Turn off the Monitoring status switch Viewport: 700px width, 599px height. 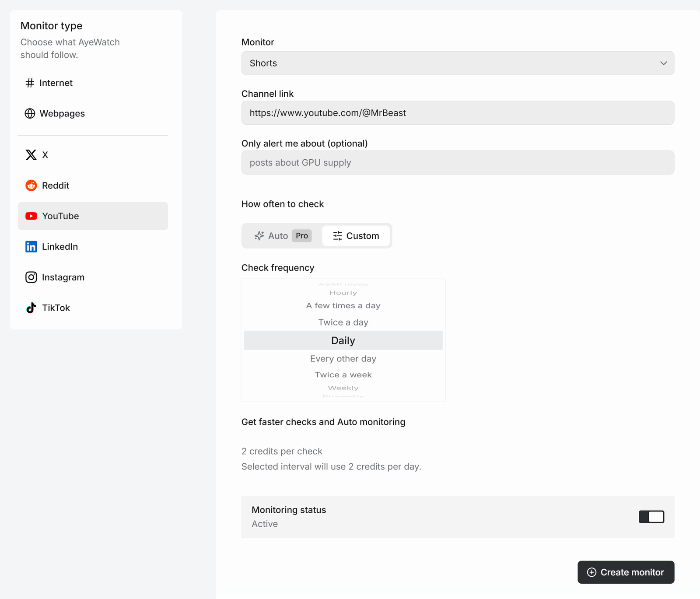651,517
